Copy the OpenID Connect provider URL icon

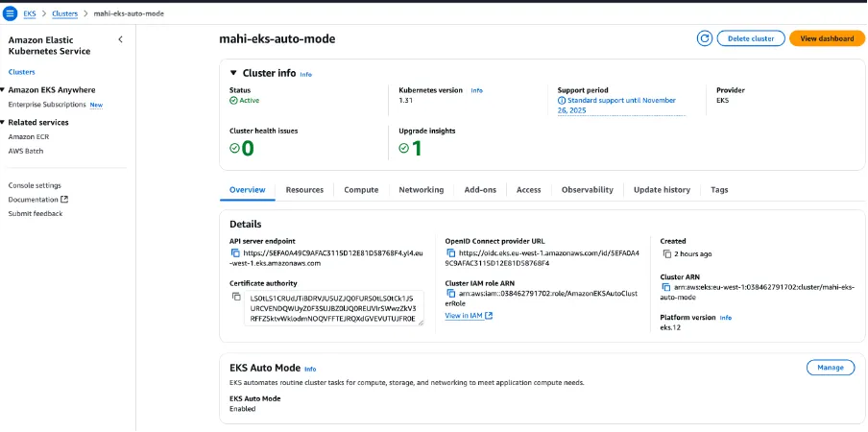coord(450,253)
